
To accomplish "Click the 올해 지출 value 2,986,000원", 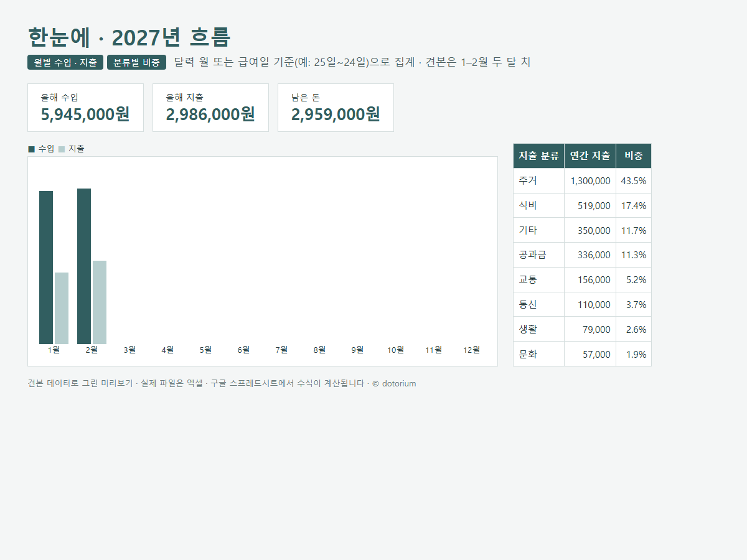I will point(210,114).
